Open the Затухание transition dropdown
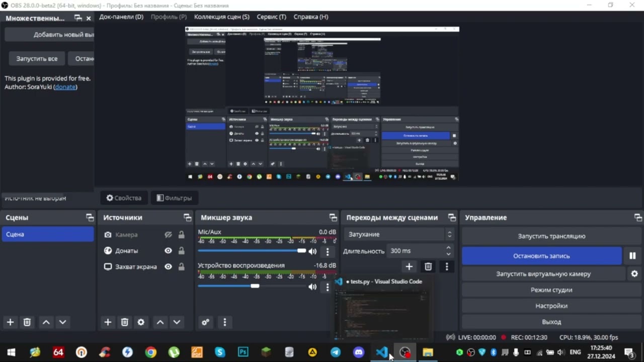The image size is (644, 362). [x=399, y=234]
